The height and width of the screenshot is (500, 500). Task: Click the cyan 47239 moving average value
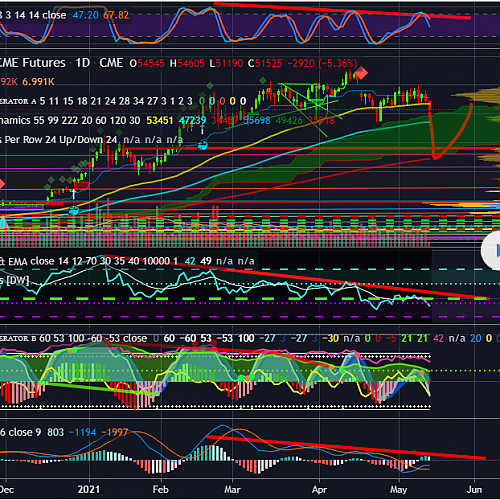[192, 120]
